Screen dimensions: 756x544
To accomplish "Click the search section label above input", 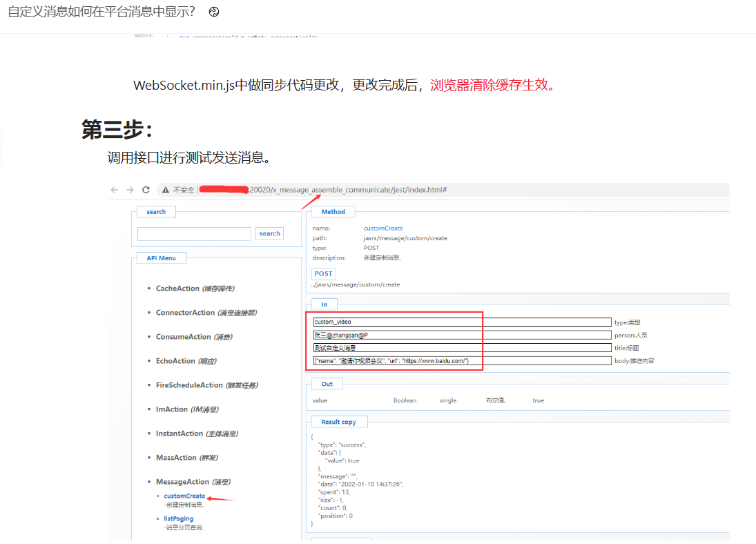I will [x=156, y=212].
